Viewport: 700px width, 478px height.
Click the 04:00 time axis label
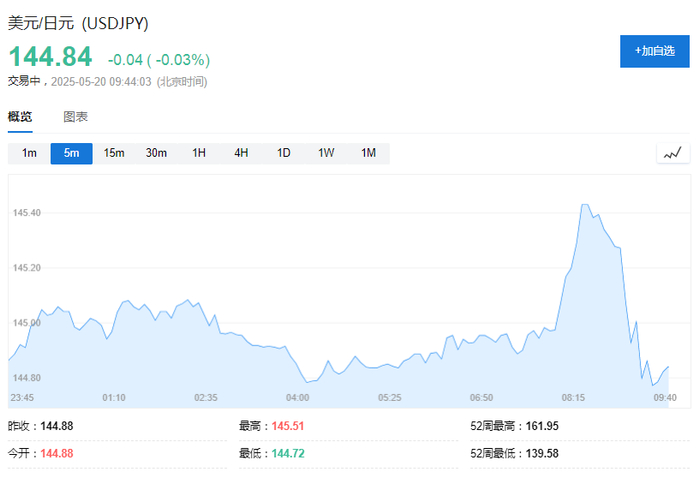point(297,397)
